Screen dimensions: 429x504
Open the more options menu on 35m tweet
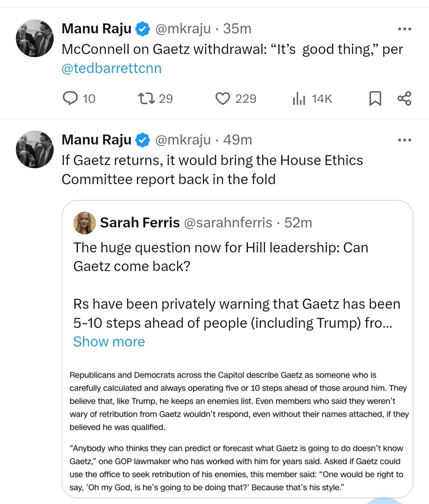pos(404,29)
